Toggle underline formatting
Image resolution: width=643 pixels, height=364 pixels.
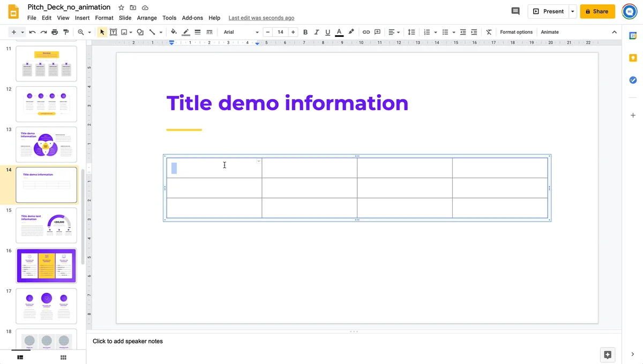[327, 32]
